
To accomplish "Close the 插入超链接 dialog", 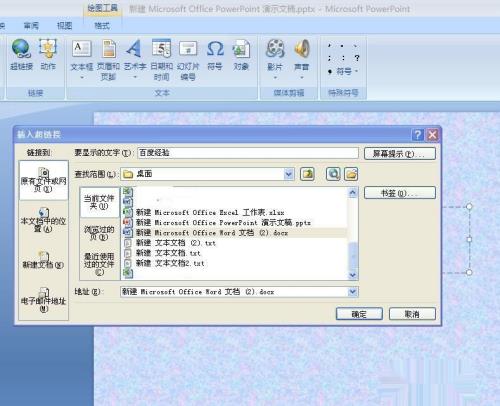I will tap(432, 135).
